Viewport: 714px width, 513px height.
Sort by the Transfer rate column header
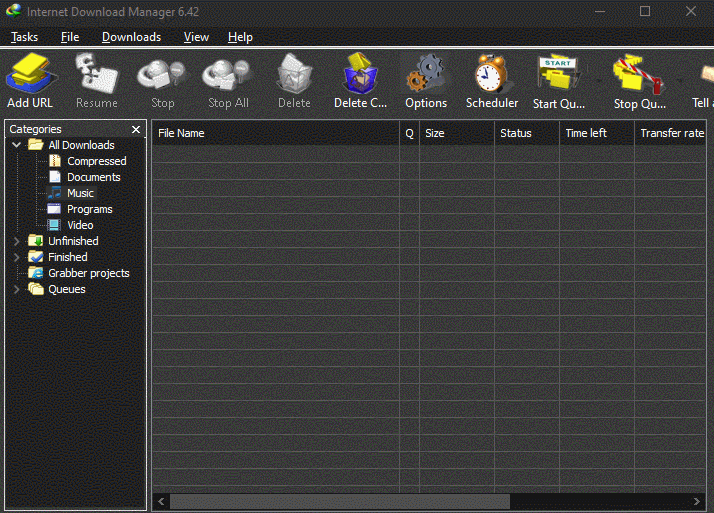tap(670, 133)
